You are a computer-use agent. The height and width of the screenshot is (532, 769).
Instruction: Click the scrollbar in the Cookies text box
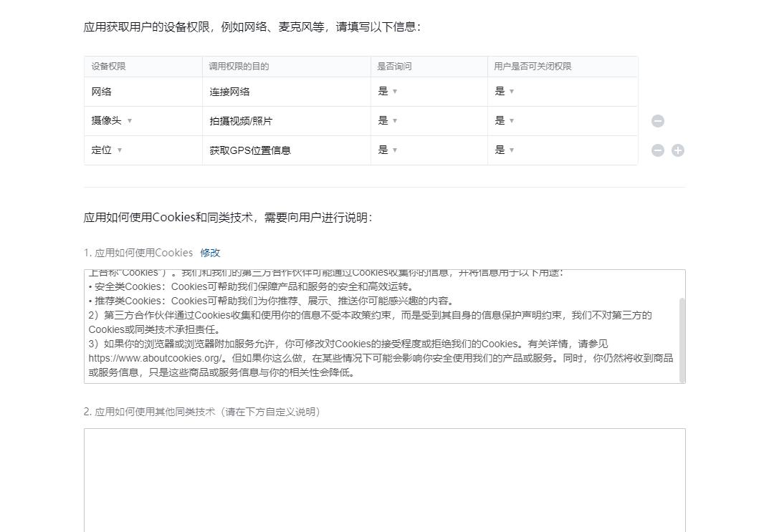(x=682, y=340)
